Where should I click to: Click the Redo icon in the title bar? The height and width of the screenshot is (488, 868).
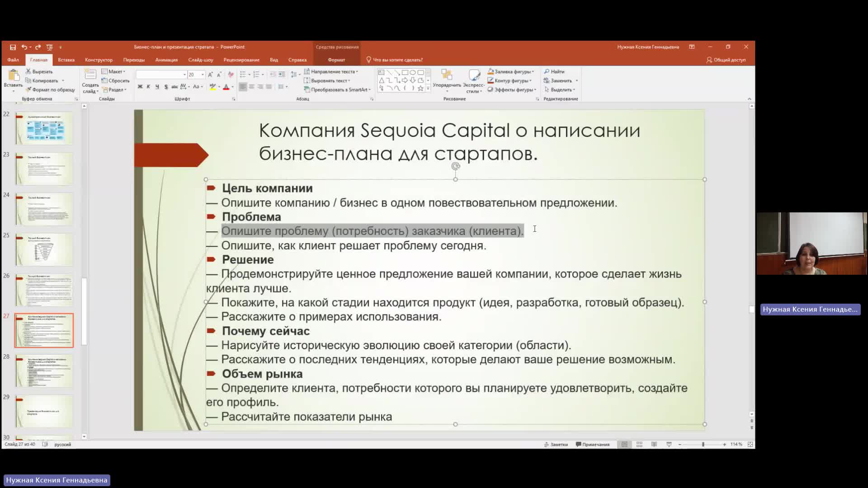(x=38, y=47)
